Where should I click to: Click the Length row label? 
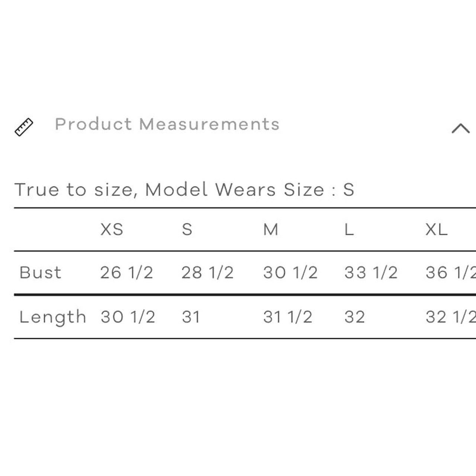pyautogui.click(x=52, y=317)
